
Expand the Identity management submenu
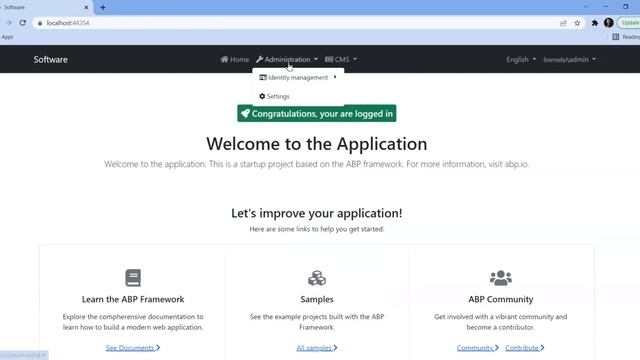tap(298, 78)
